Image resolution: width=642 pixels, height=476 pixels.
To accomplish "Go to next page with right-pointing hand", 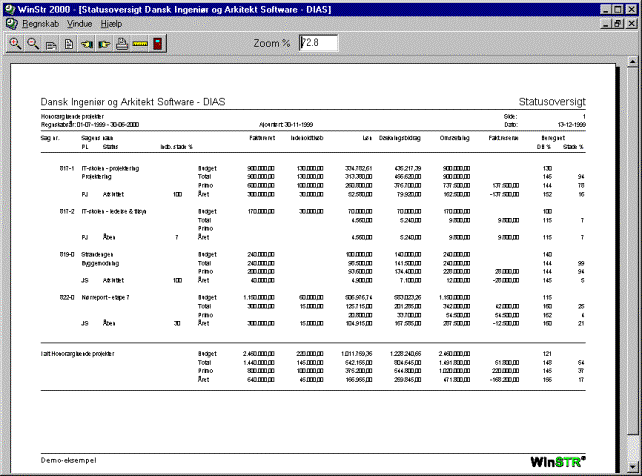I will (104, 43).
